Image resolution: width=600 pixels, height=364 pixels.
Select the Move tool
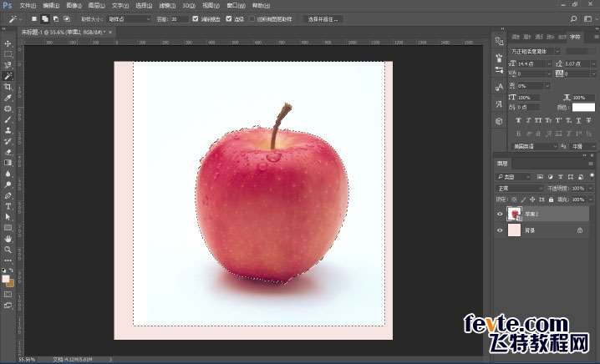pos(8,43)
